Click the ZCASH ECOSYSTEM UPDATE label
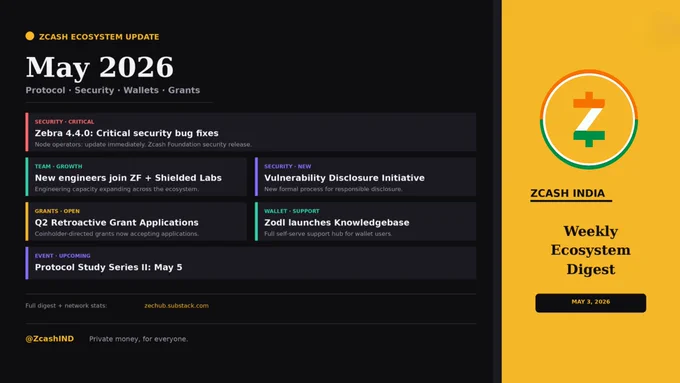The width and height of the screenshot is (680, 383). pyautogui.click(x=99, y=37)
